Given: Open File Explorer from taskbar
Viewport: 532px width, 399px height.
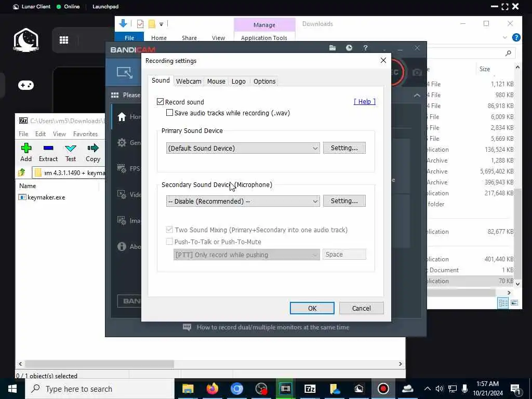Looking at the screenshot, I should pyautogui.click(x=188, y=389).
